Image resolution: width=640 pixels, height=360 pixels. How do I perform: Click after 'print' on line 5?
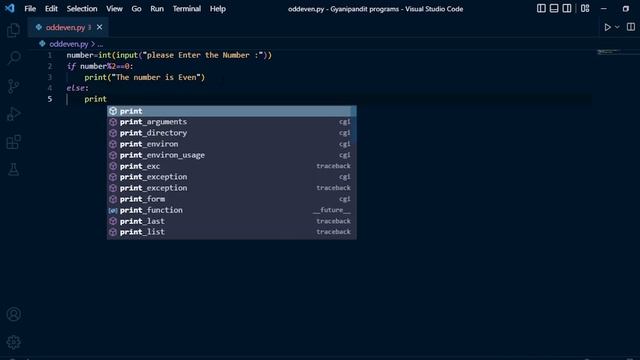click(107, 99)
